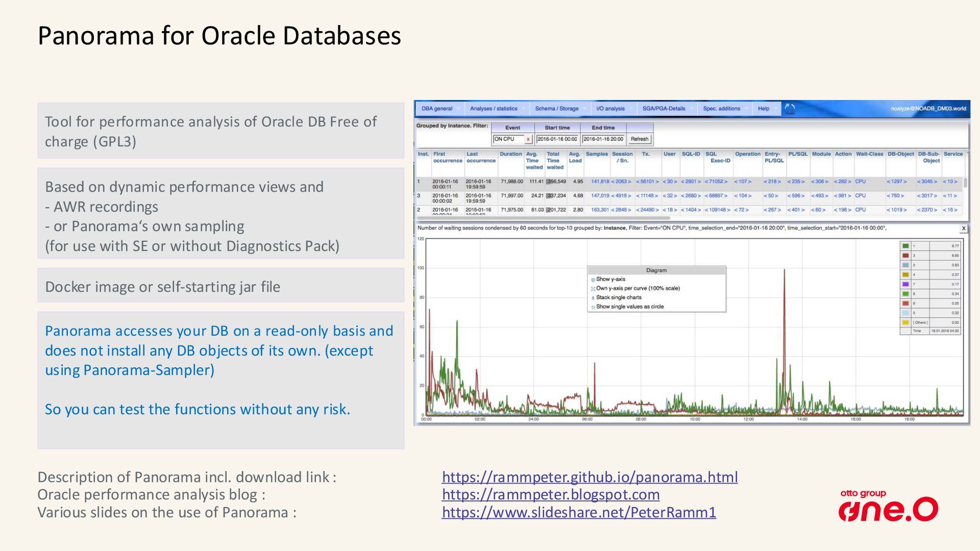Open the DBA general dropdown menu

[437, 109]
